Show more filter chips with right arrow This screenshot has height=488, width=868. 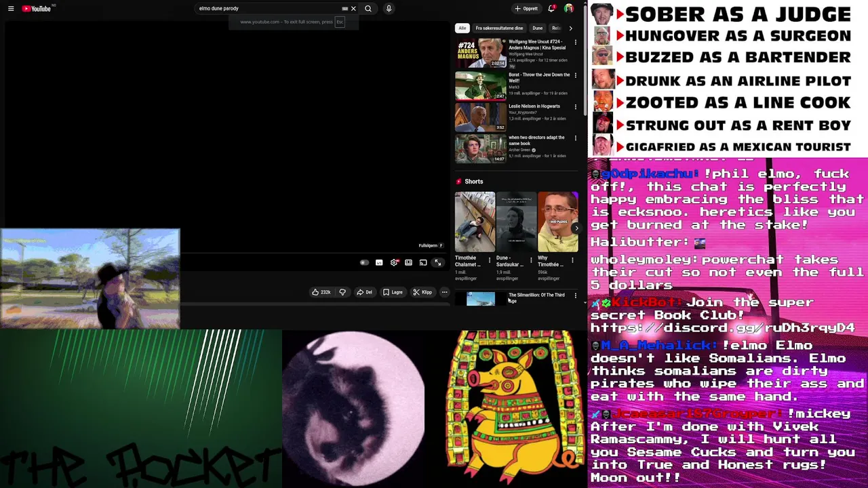pos(570,28)
